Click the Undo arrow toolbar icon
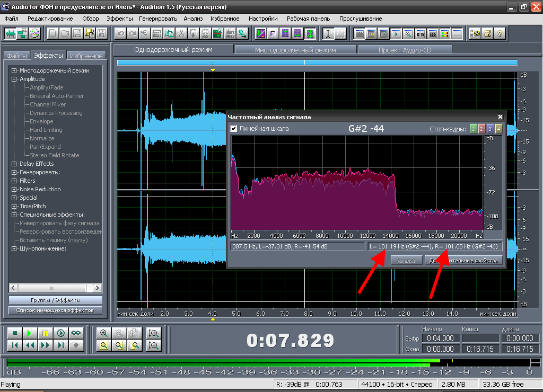The height and width of the screenshot is (392, 543). coord(120,34)
